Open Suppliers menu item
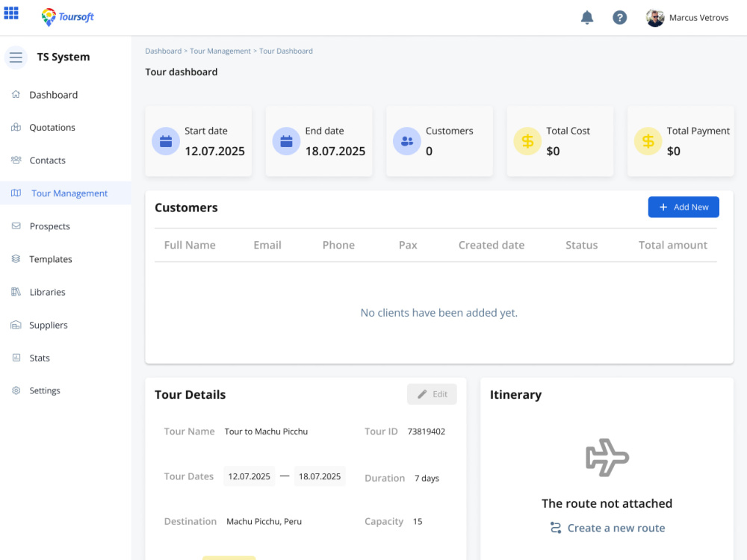This screenshot has height=560, width=747. pyautogui.click(x=48, y=326)
